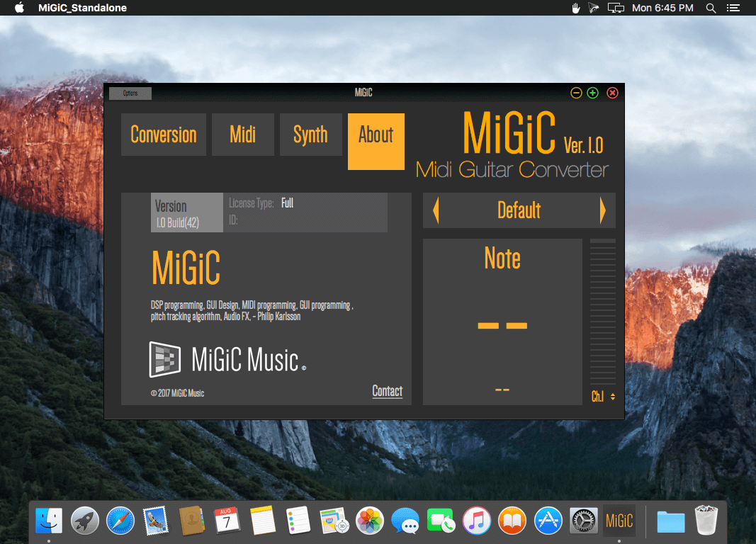Click the yellow minimize window button

pos(576,93)
